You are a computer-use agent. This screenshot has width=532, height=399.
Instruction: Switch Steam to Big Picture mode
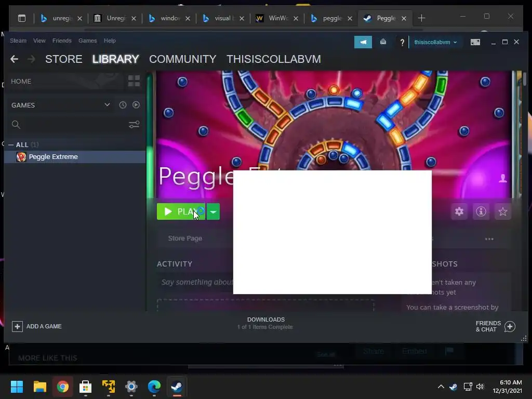point(475,42)
